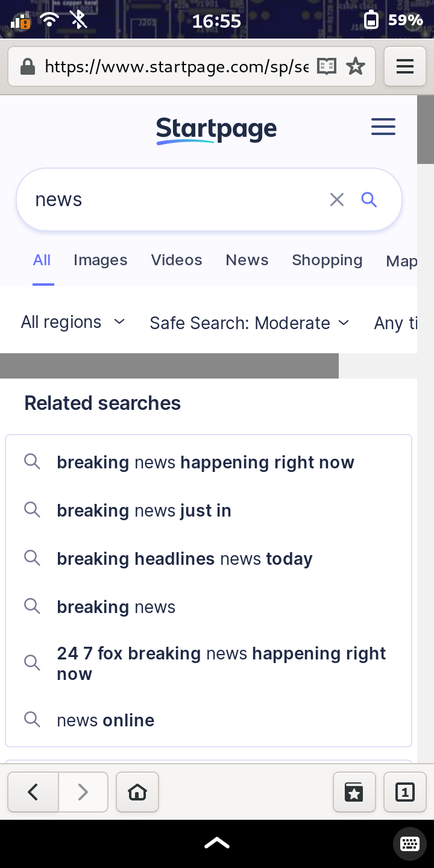Show the open tabs overview
This screenshot has height=868, width=434.
405,792
